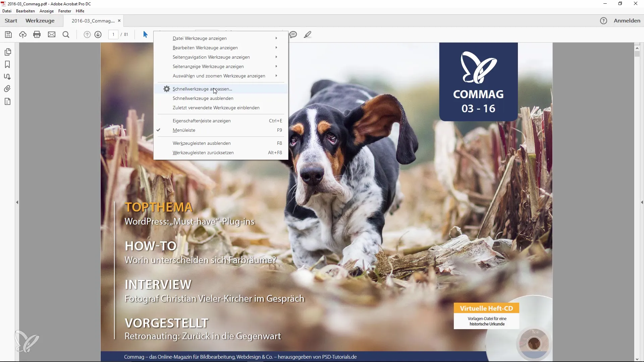
Task: Choose Eigenschaftenleiste anzeigen
Action: click(221, 121)
